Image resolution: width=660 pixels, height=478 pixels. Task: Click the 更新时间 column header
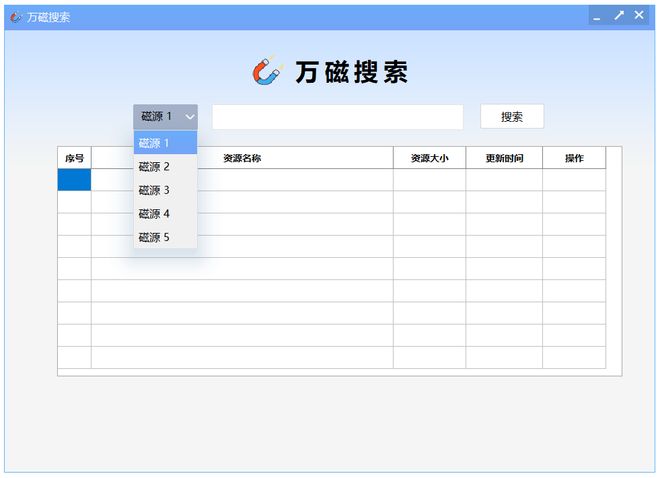(x=504, y=158)
